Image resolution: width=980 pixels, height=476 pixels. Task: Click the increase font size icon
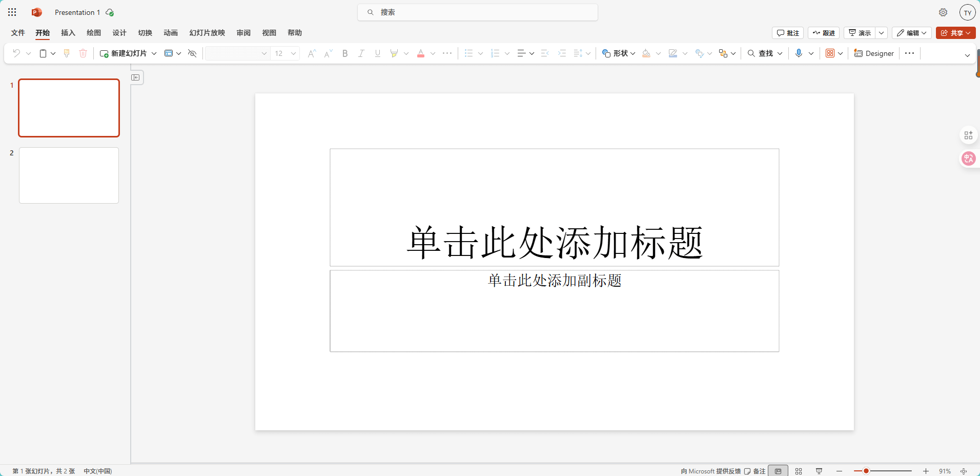point(311,53)
